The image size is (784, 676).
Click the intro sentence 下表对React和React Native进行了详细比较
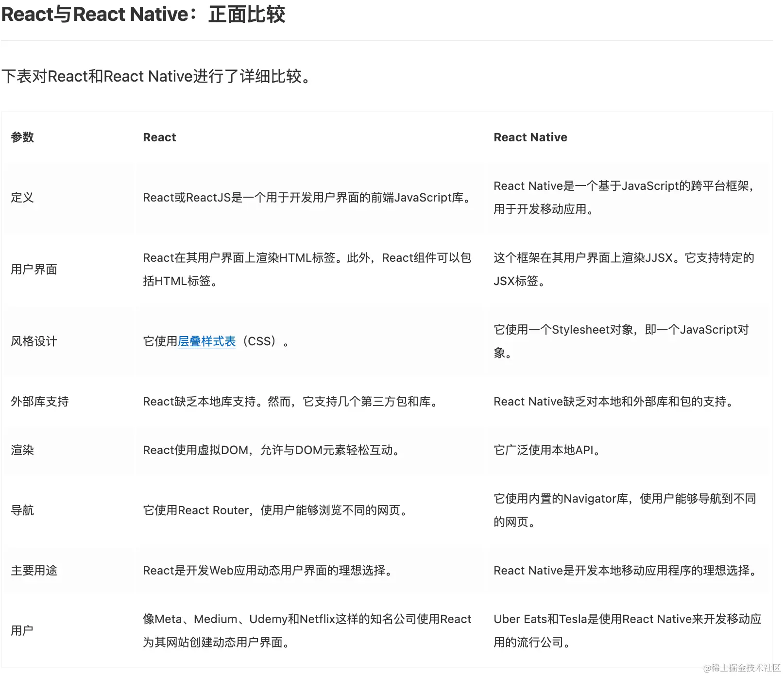point(156,76)
